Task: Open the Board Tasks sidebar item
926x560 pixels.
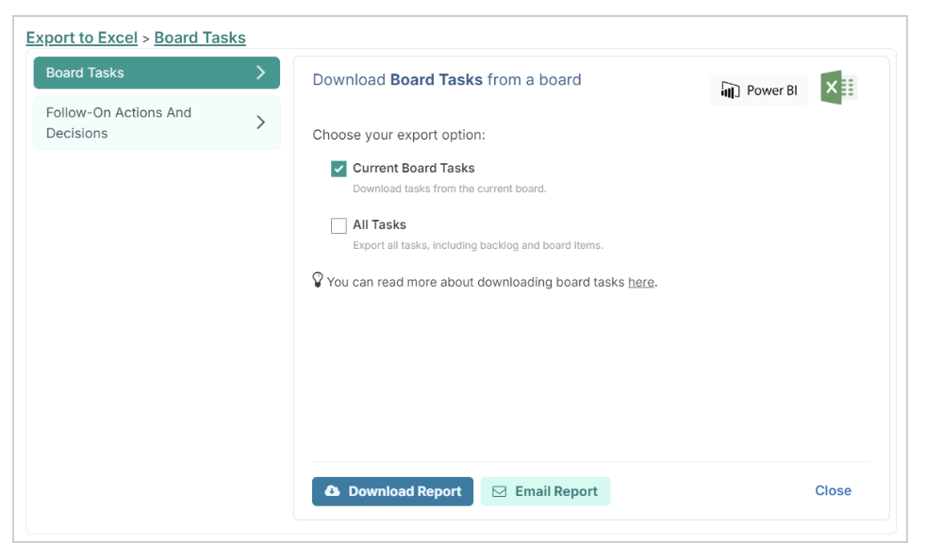Action: coord(157,73)
